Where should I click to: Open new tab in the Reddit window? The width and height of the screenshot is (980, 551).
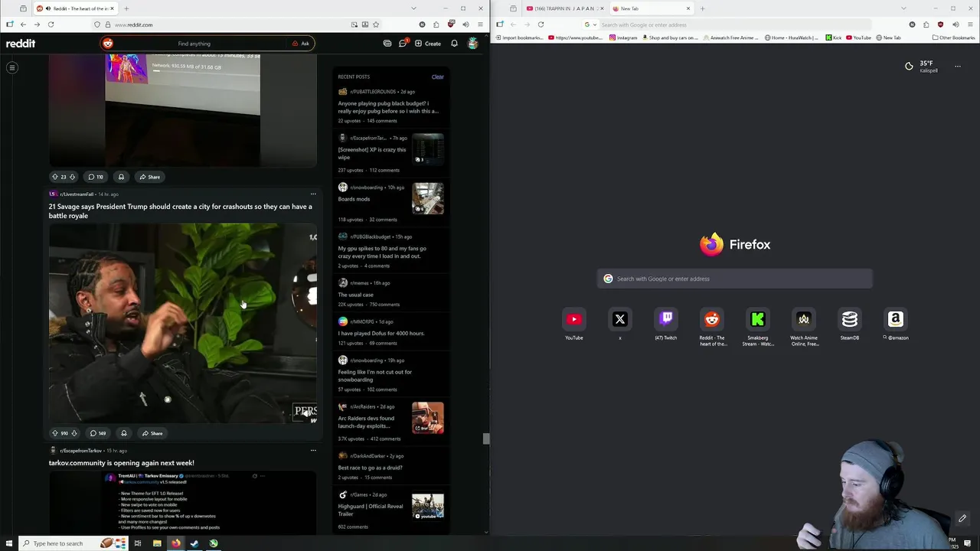(x=126, y=8)
